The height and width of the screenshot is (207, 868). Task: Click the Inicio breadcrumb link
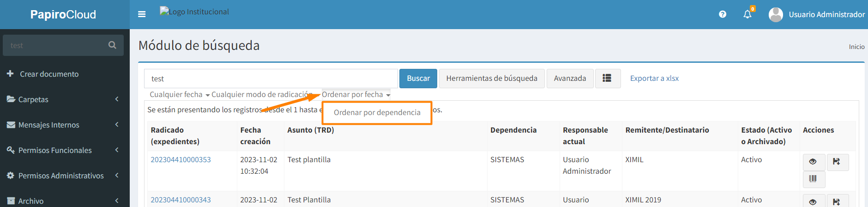857,47
